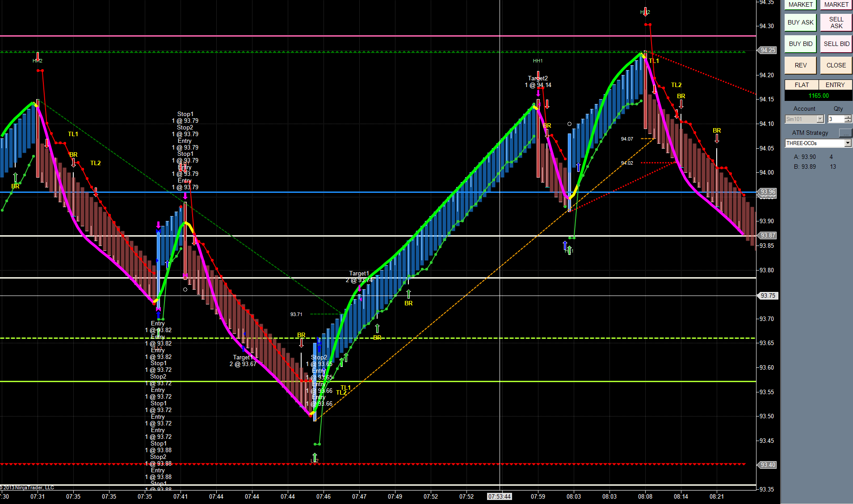Click the 93.40 price marker on axis

click(x=768, y=465)
